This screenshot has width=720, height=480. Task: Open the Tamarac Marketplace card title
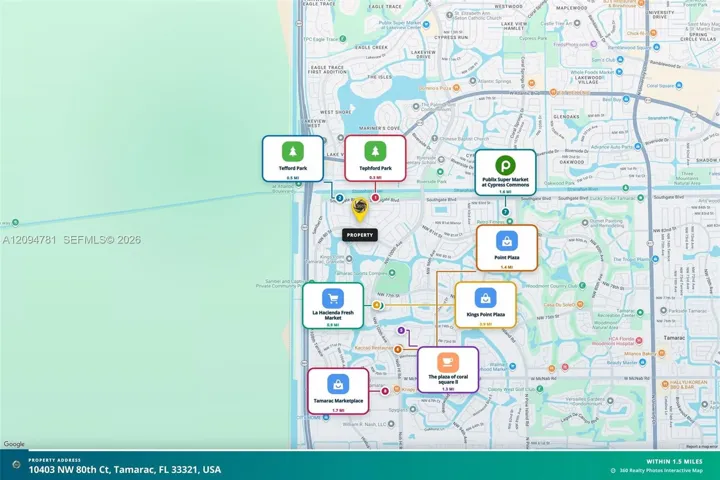point(338,401)
